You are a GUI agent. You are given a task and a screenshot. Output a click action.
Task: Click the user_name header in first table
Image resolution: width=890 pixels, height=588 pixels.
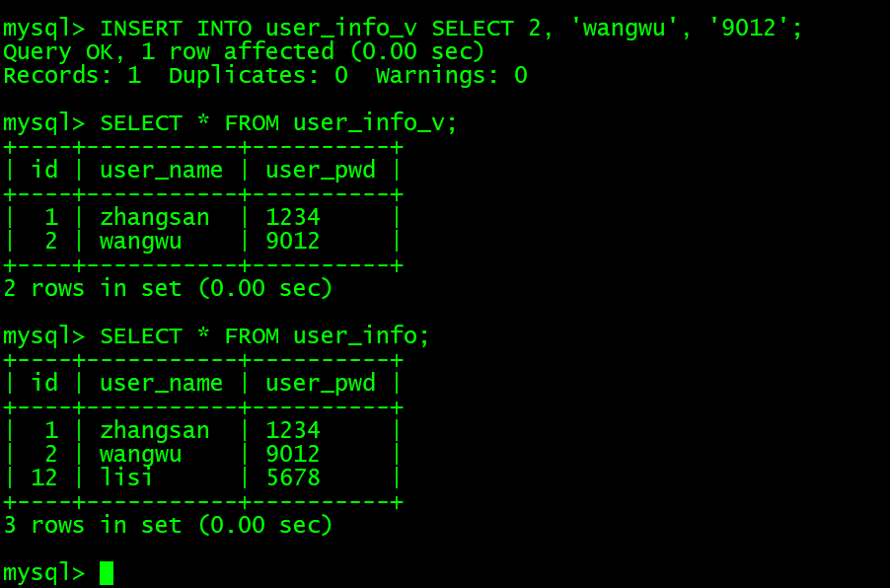(161, 171)
